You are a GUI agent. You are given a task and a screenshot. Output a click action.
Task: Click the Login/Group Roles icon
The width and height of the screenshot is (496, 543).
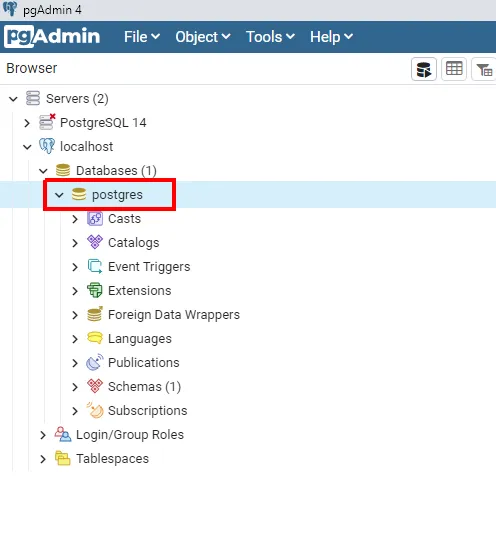coord(63,434)
